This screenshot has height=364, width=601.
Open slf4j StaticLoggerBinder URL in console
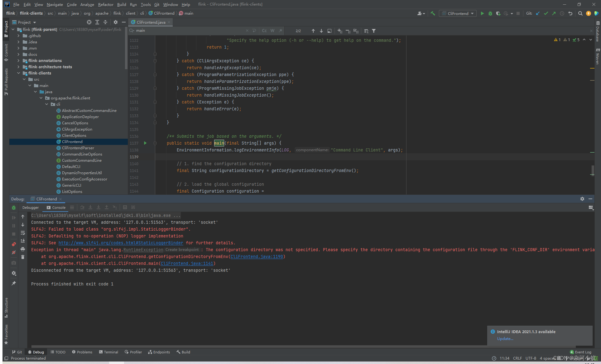(x=121, y=243)
